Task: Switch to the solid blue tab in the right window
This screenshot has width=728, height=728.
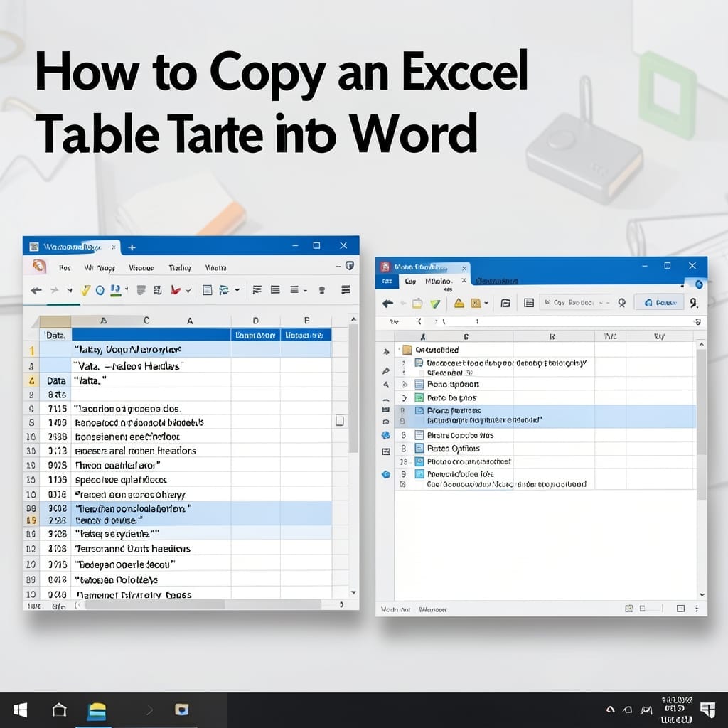Action: 387,282
